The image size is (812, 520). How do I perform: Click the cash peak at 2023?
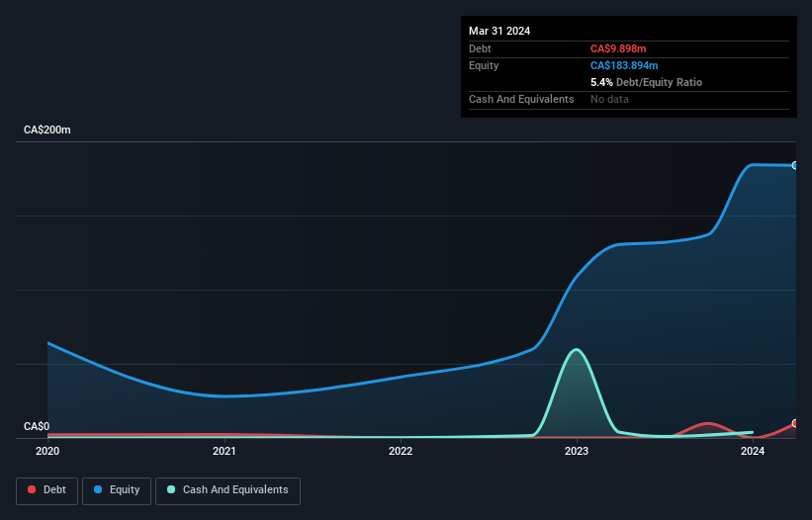pos(576,350)
